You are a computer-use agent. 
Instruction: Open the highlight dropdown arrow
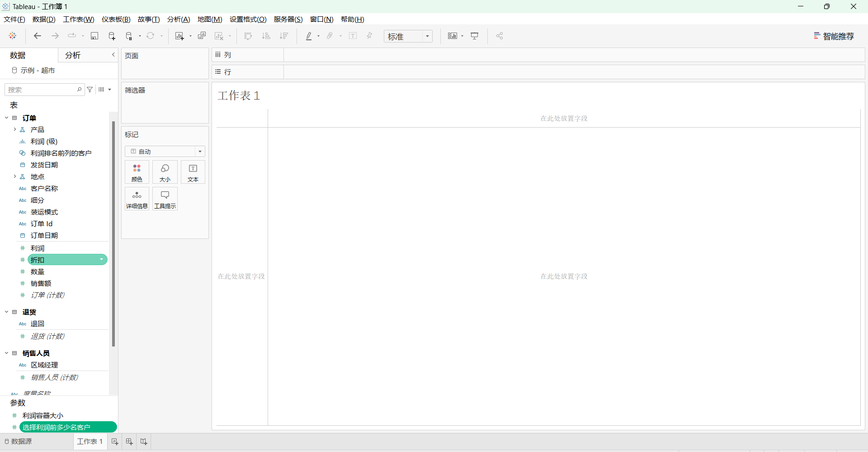(x=319, y=36)
